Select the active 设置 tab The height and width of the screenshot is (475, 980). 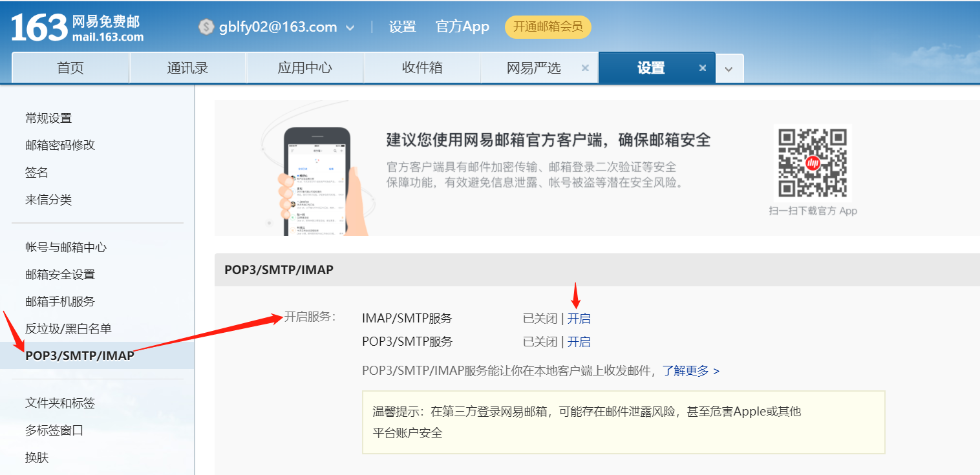[x=651, y=68]
